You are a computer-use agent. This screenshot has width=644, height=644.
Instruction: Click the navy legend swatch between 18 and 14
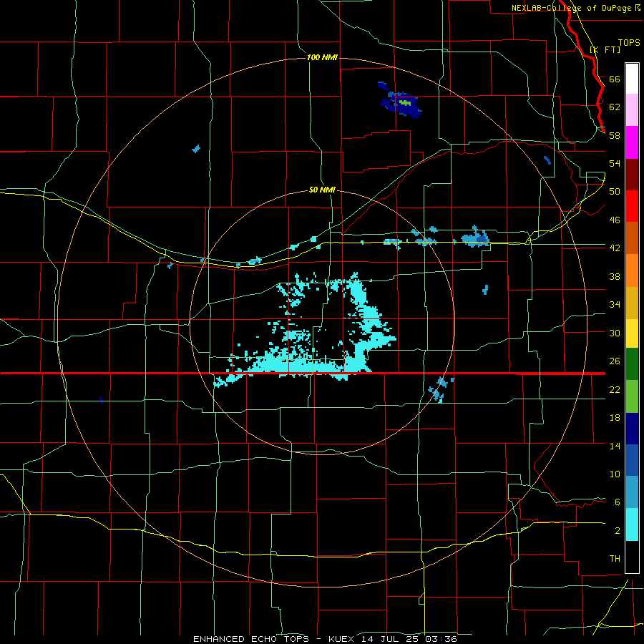(632, 429)
